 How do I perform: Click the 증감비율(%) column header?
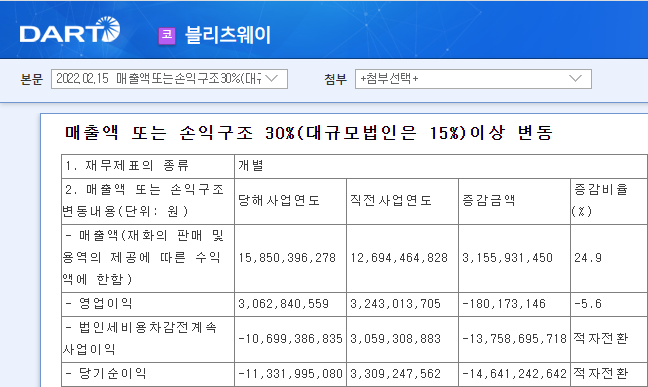[x=609, y=201]
